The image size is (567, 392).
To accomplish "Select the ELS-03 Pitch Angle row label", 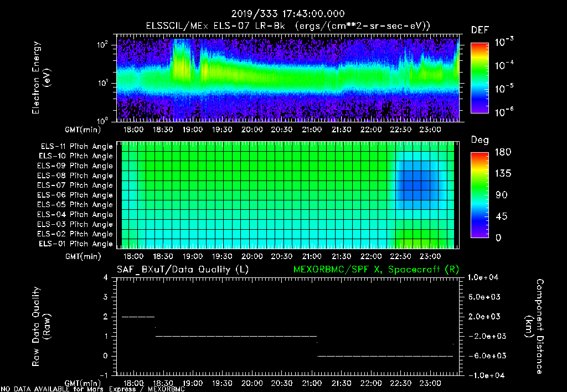I will 75,224.
